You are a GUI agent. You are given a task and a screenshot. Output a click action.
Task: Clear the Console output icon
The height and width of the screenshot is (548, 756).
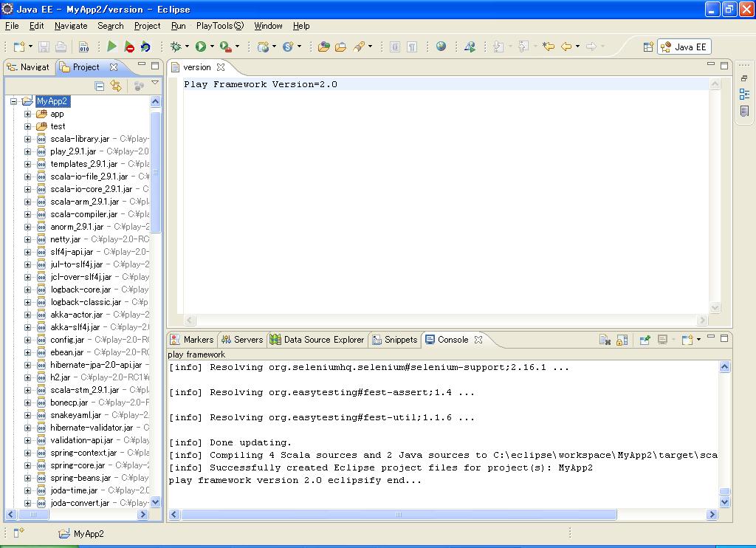point(605,340)
